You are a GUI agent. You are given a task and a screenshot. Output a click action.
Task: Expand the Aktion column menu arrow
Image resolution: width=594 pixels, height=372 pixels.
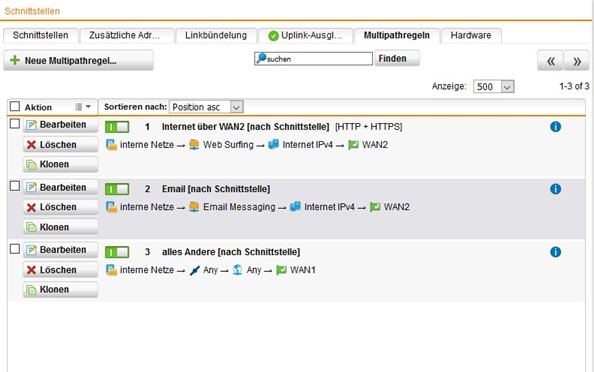coord(88,107)
